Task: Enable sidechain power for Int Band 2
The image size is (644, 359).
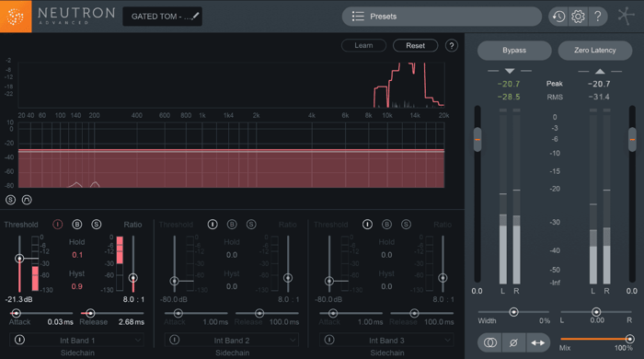Action: tap(175, 340)
